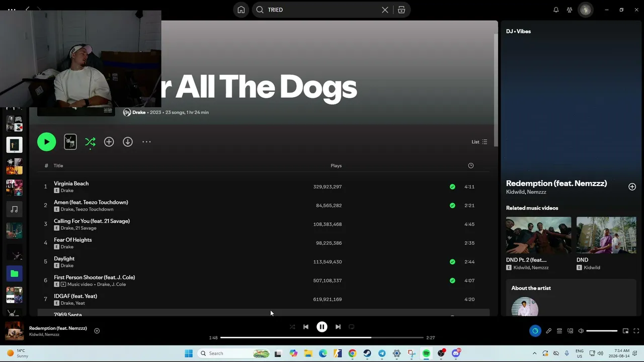The width and height of the screenshot is (644, 362).
Task: Pause the current song
Action: [x=322, y=327]
